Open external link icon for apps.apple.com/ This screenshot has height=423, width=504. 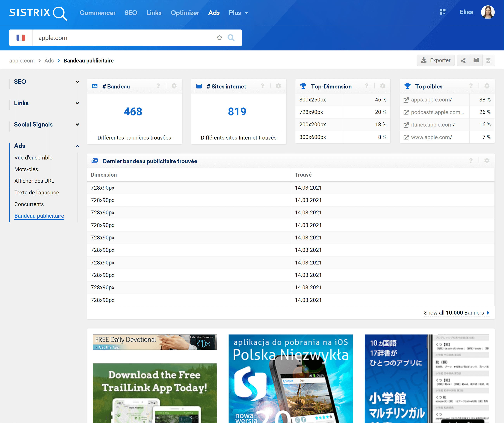pos(406,100)
